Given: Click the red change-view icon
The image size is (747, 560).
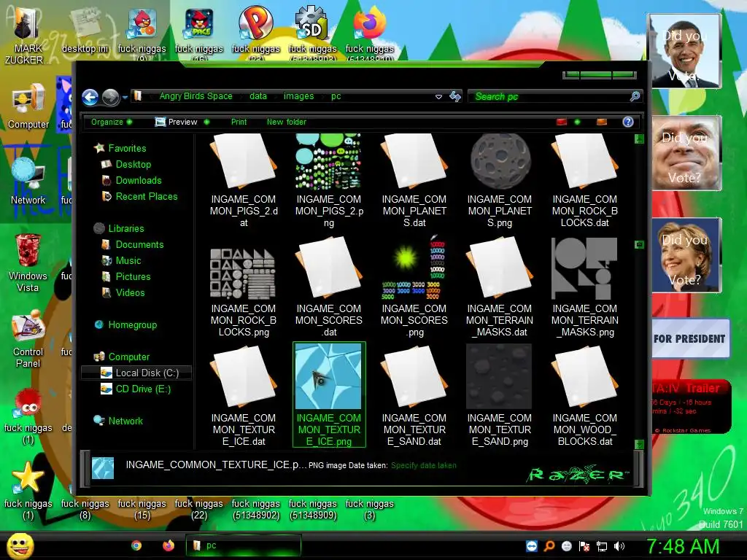Looking at the screenshot, I should coord(562,122).
